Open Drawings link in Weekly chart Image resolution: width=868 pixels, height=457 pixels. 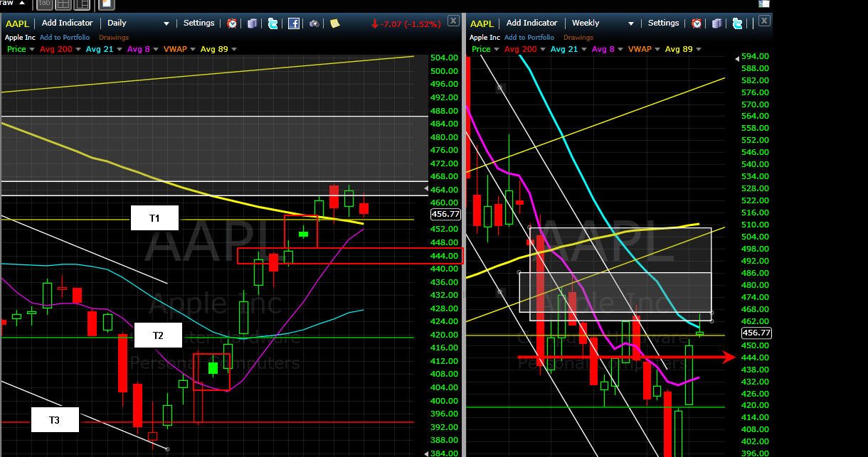[x=578, y=38]
